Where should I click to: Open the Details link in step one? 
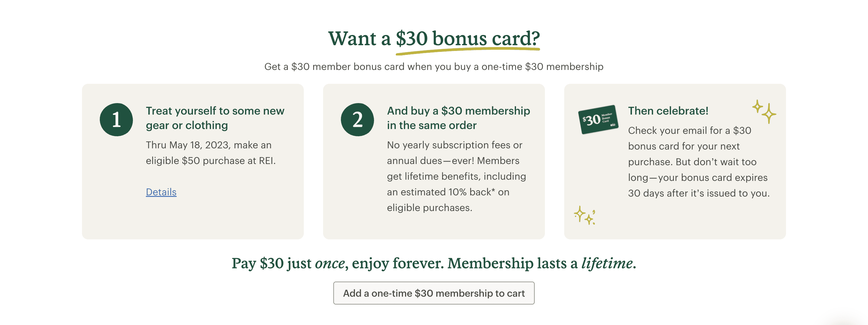click(161, 192)
